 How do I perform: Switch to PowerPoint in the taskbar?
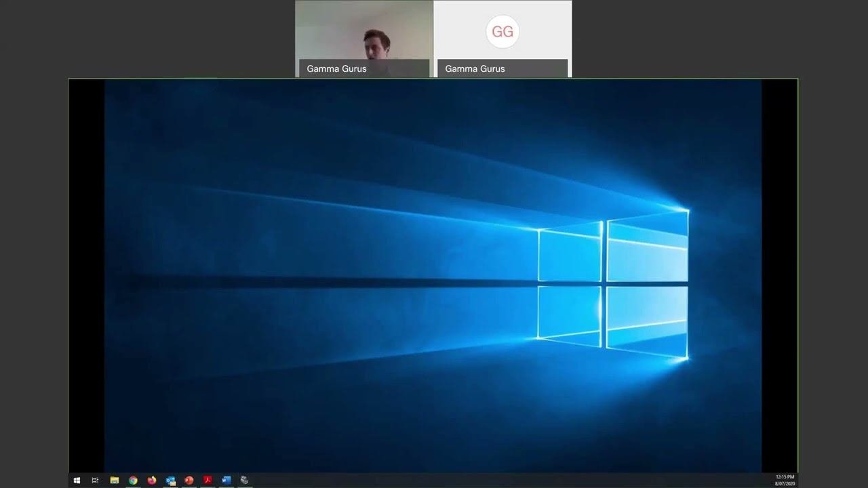click(189, 481)
